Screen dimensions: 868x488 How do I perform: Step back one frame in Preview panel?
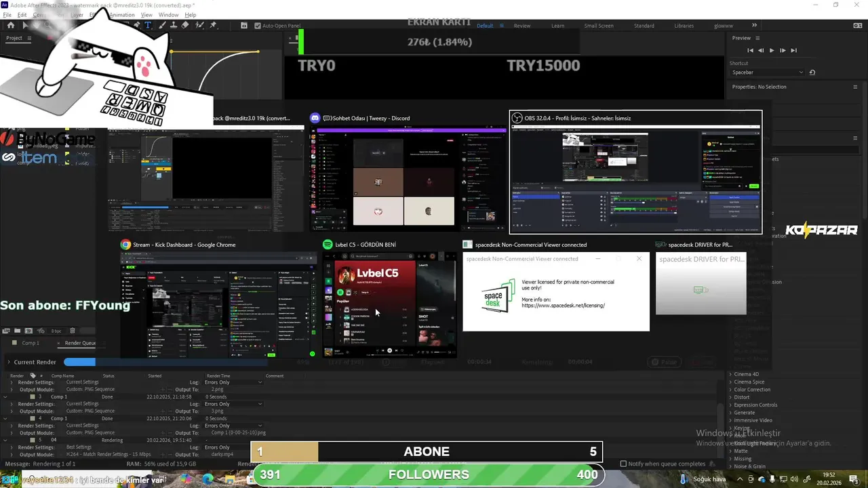click(761, 50)
